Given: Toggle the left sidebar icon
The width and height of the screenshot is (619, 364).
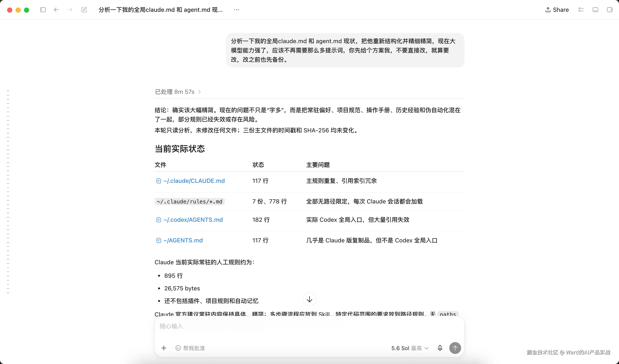Looking at the screenshot, I should pyautogui.click(x=43, y=10).
